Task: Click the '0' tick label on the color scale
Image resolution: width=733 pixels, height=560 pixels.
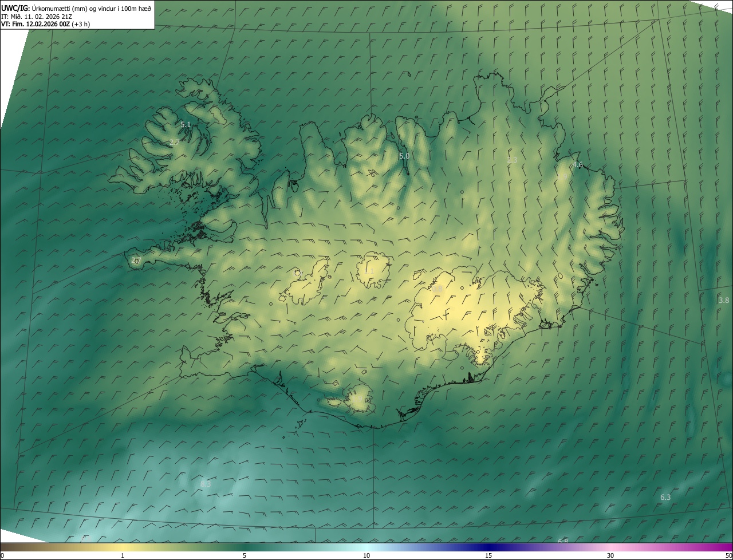Action: pos(2,555)
